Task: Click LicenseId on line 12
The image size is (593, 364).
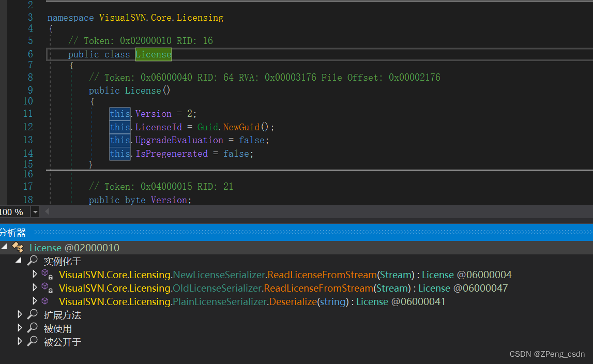Action: (159, 127)
